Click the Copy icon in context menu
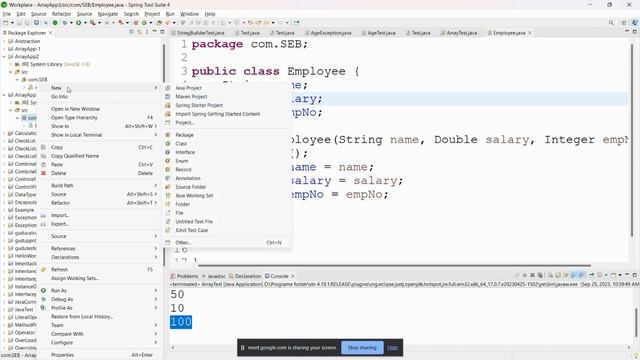This screenshot has height=360, width=640. [43, 147]
